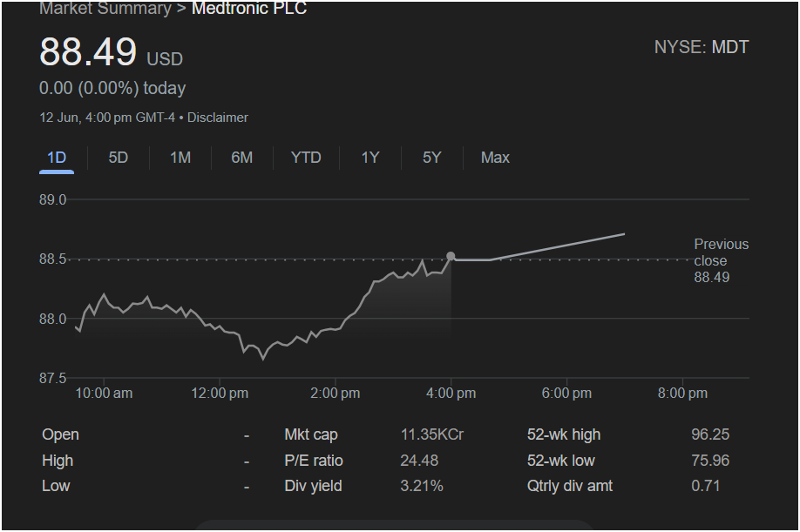The width and height of the screenshot is (800, 532).
Task: Open the Disclaimer link
Action: click(217, 118)
